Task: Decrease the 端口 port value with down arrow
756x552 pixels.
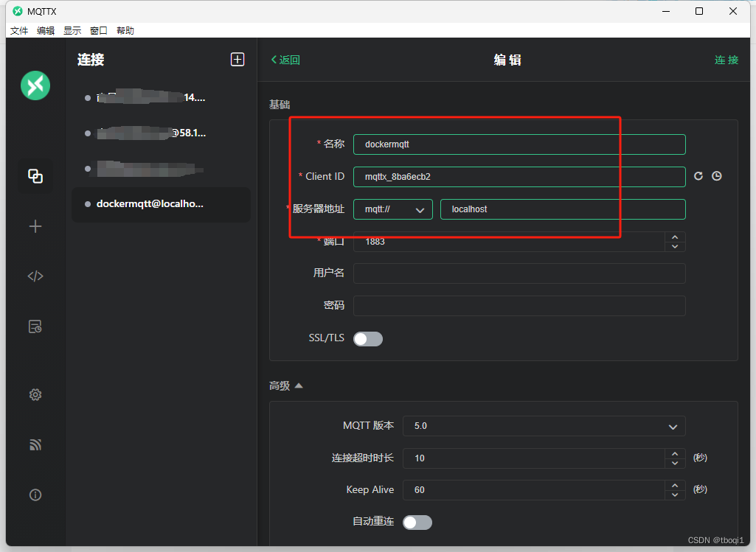Action: point(675,247)
